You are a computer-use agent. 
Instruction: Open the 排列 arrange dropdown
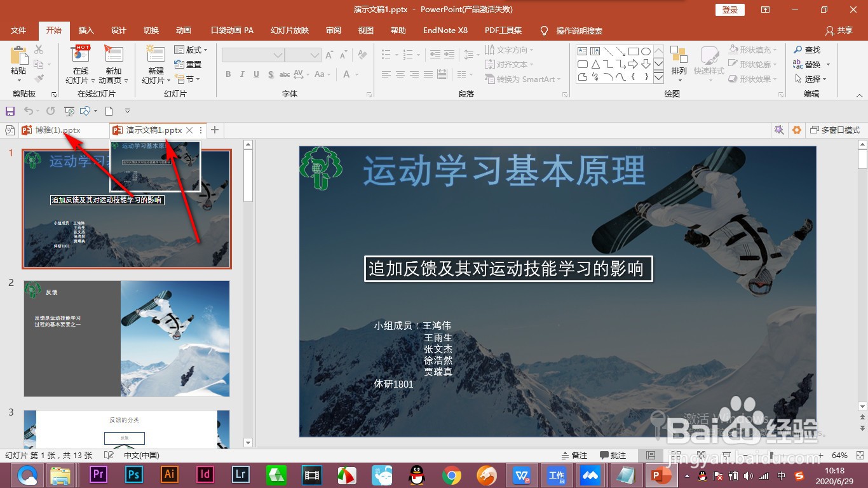pyautogui.click(x=679, y=64)
